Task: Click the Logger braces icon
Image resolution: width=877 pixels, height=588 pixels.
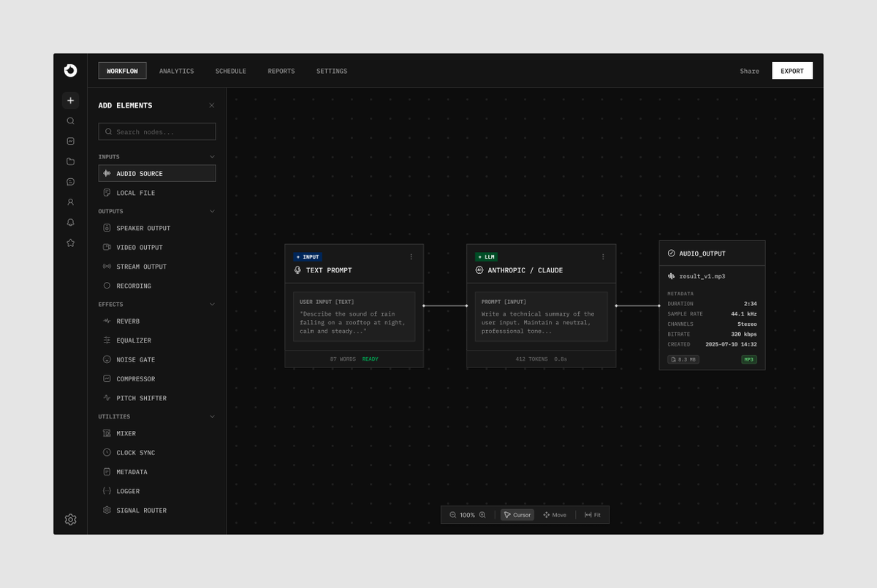Action: (107, 491)
